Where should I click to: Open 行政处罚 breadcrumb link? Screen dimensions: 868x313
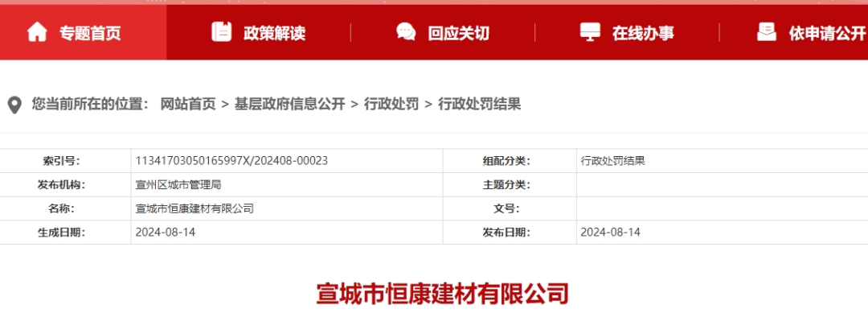[391, 104]
